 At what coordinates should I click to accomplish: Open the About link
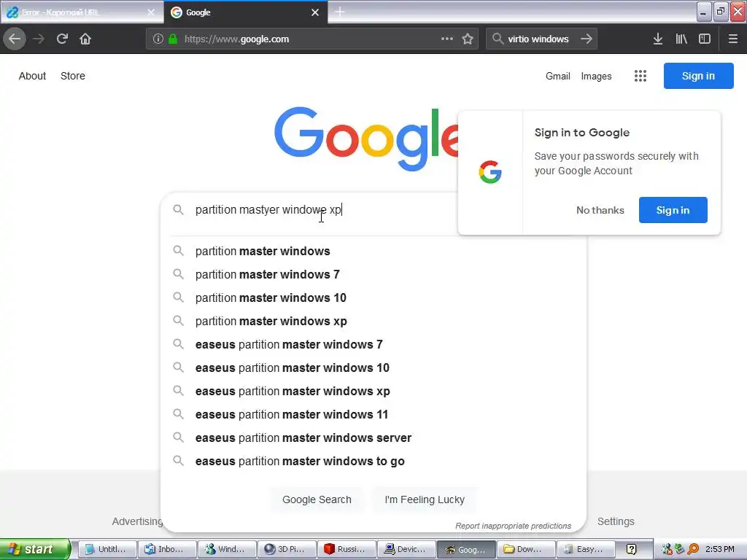click(32, 76)
